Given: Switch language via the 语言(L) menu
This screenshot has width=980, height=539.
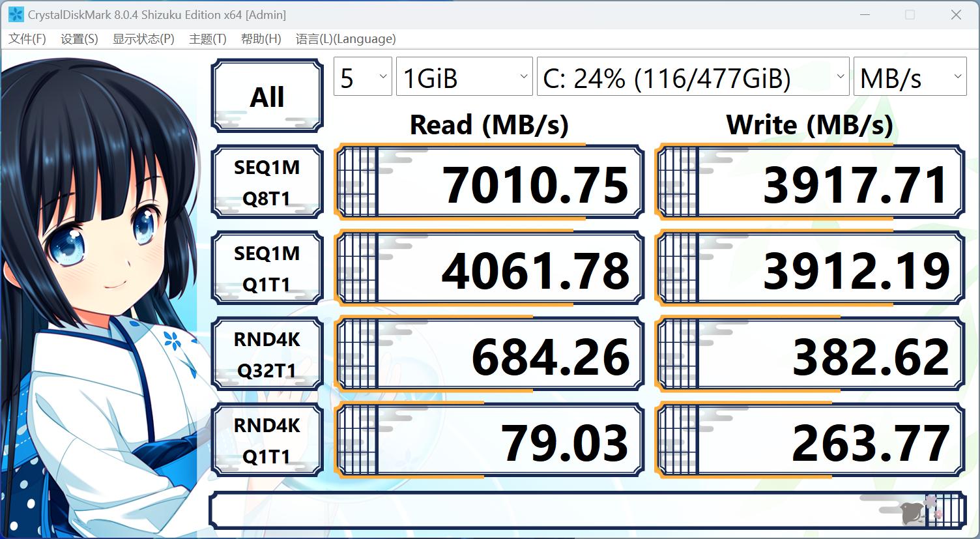Looking at the screenshot, I should [346, 38].
